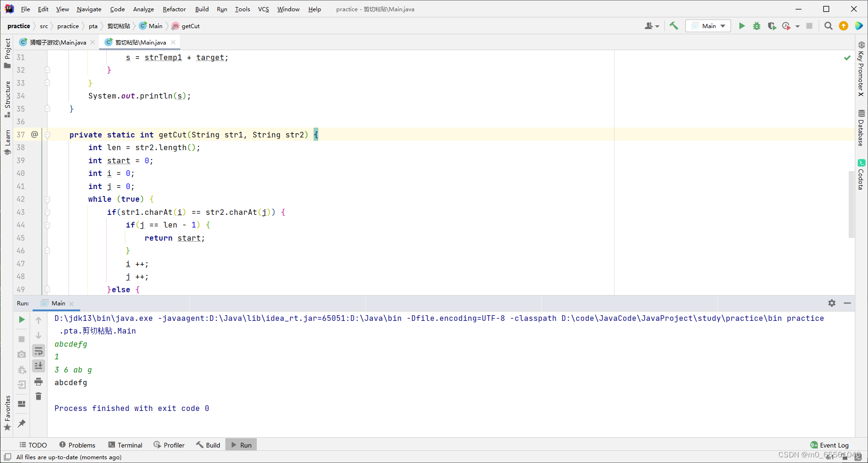Open the Main run configuration dropdown
Viewport: 868px width, 463px height.
pos(707,26)
